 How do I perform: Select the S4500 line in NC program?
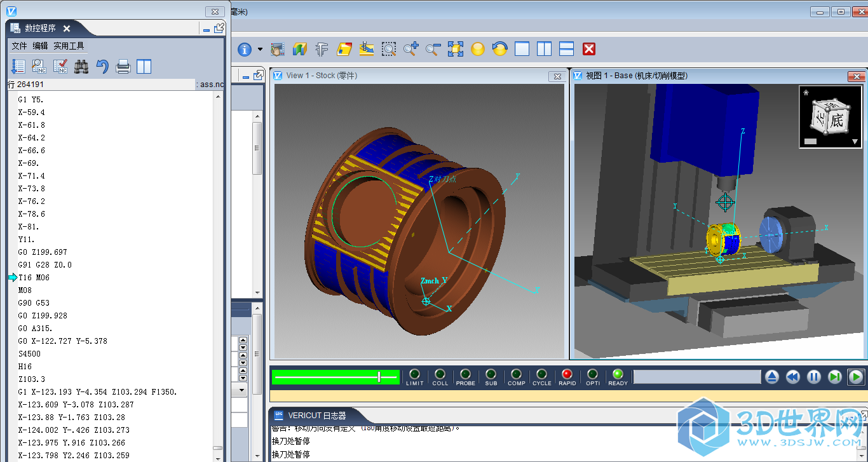point(29,354)
